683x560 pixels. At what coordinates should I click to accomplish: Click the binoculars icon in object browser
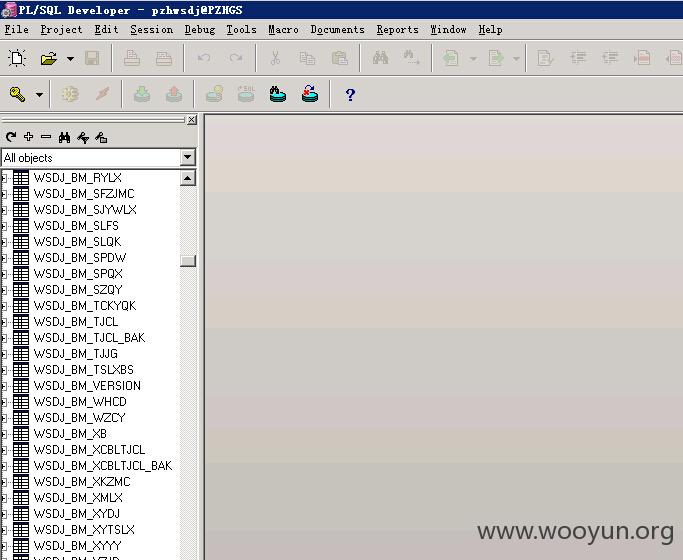click(x=64, y=138)
